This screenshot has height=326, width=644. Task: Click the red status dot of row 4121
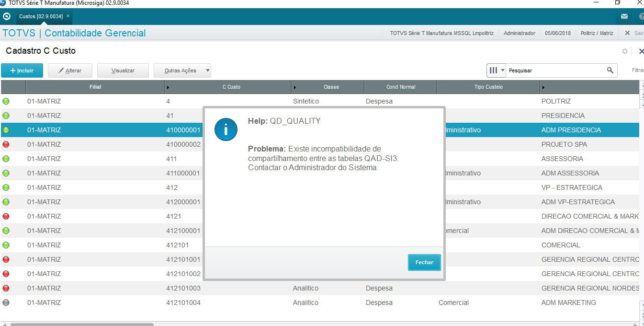6,216
